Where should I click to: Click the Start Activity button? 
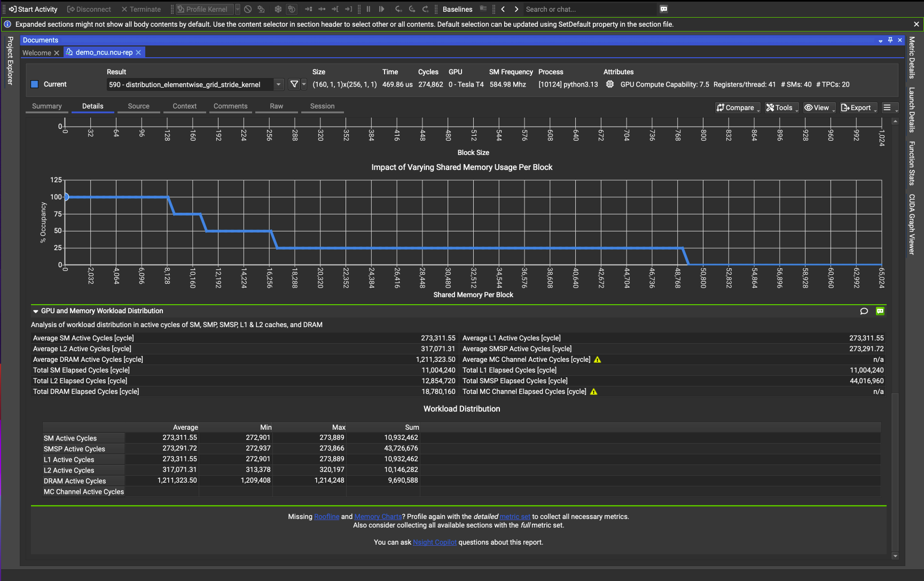[33, 9]
